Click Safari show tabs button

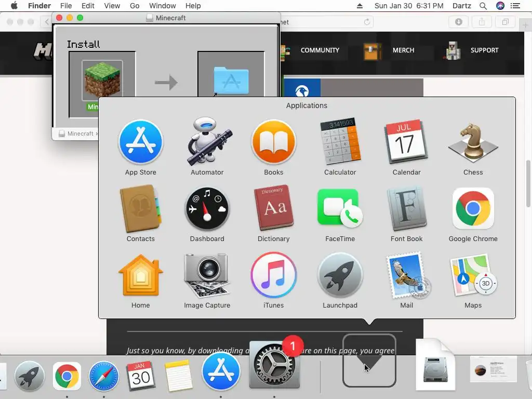505,22
